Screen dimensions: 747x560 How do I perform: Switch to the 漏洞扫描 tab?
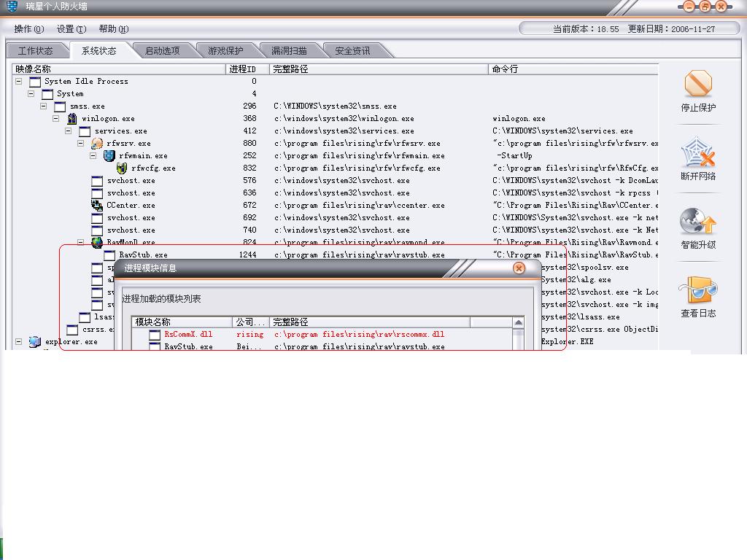click(289, 50)
